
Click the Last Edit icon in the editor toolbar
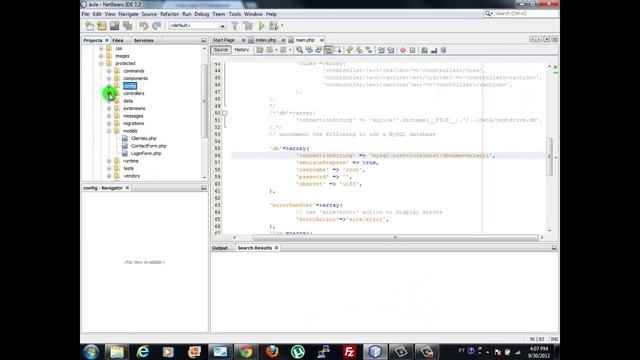click(x=260, y=50)
